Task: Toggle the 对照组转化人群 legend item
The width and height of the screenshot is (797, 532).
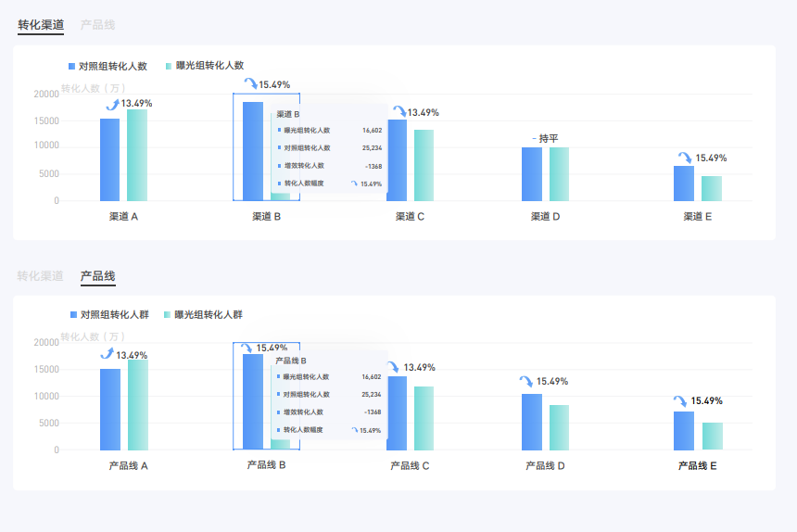Action: coord(109,314)
